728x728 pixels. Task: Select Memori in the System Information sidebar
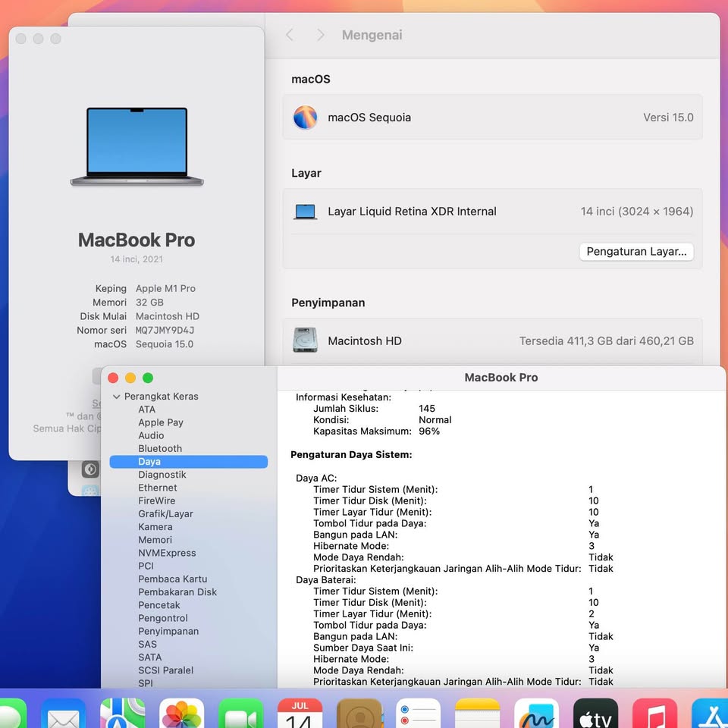[155, 540]
